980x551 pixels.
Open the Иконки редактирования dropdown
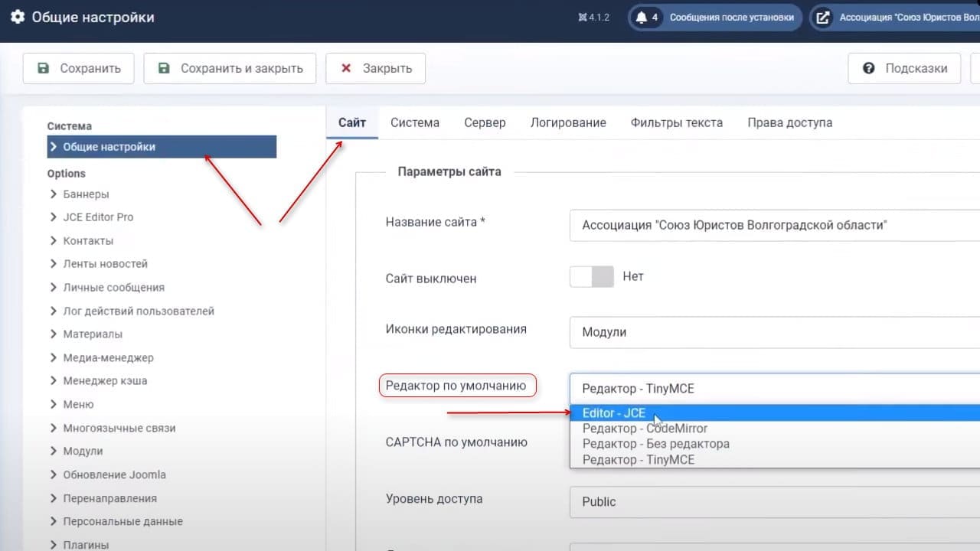[x=775, y=332]
